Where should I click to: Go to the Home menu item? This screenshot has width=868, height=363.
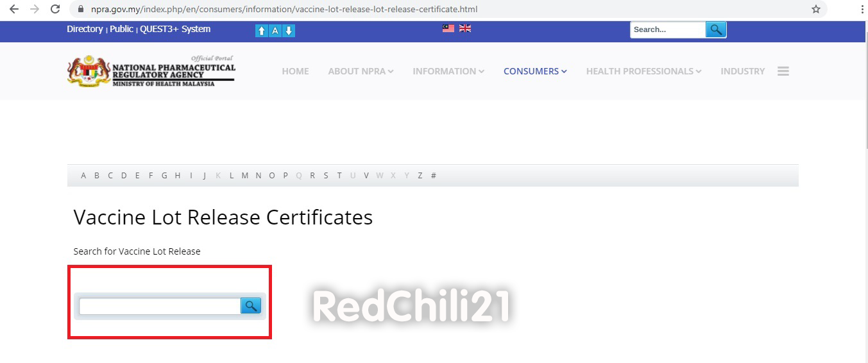295,71
